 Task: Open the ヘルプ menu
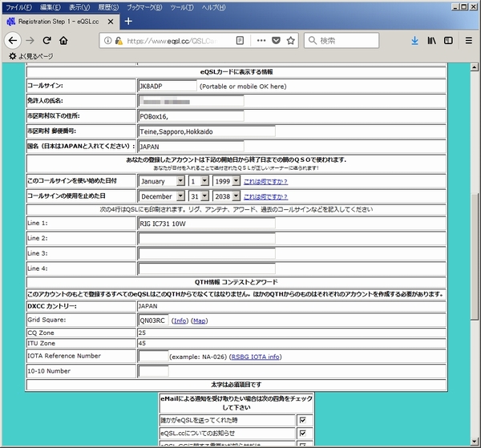click(213, 7)
